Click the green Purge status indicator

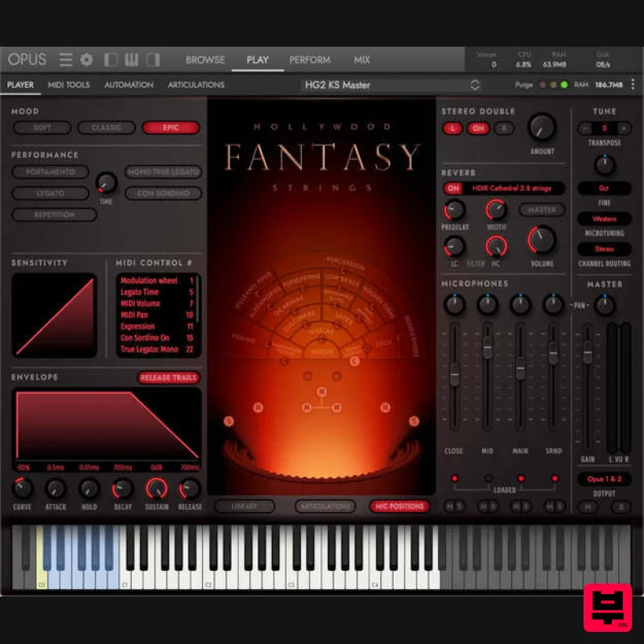564,85
